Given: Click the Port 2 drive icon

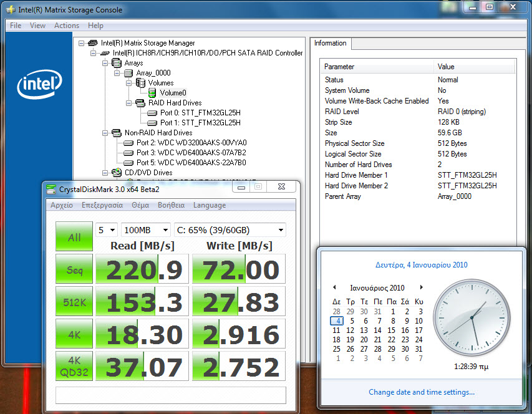Looking at the screenshot, I should tap(128, 143).
